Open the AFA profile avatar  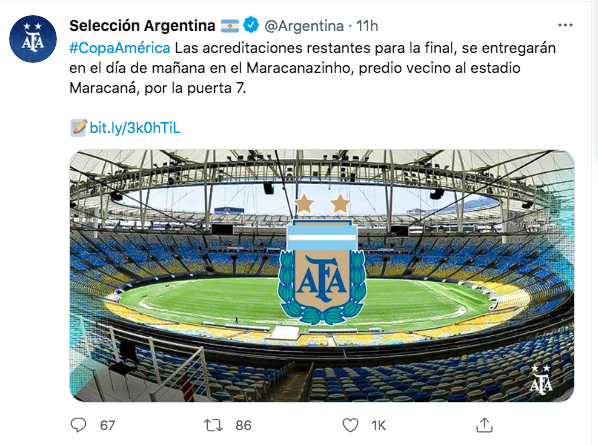pyautogui.click(x=33, y=39)
